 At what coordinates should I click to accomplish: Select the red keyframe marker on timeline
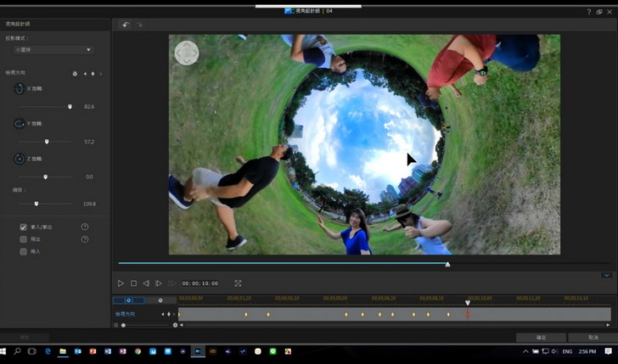click(467, 315)
